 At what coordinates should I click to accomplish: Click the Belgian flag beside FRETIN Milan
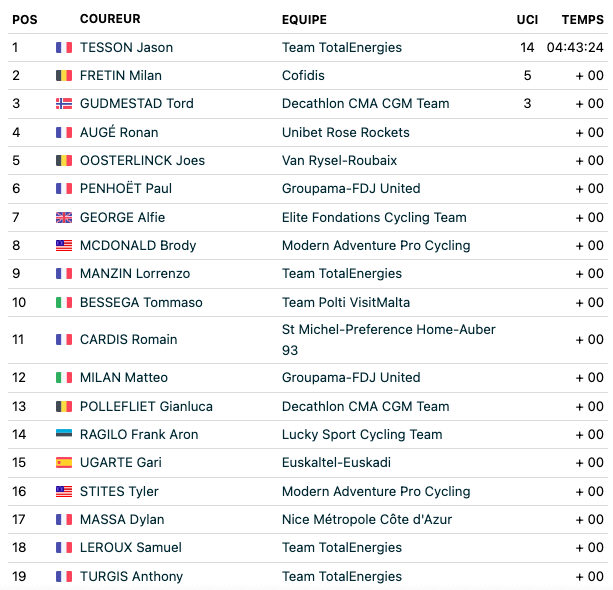pos(64,75)
